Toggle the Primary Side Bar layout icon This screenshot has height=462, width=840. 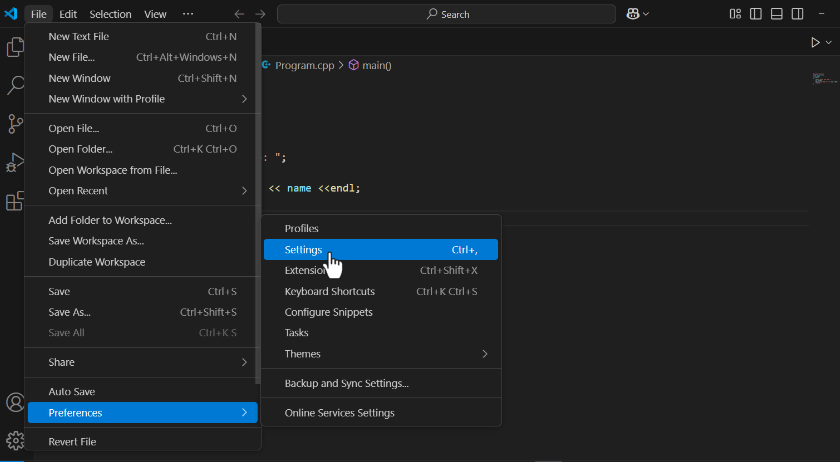[x=756, y=14]
